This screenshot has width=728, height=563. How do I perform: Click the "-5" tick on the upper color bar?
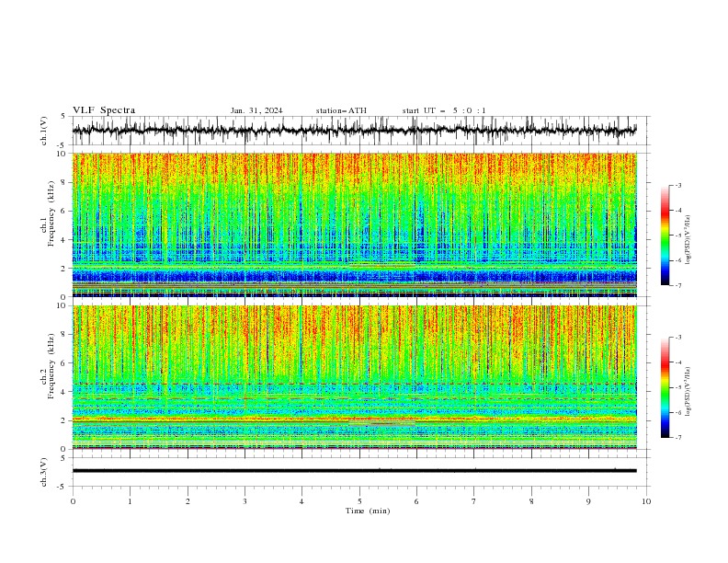678,236
